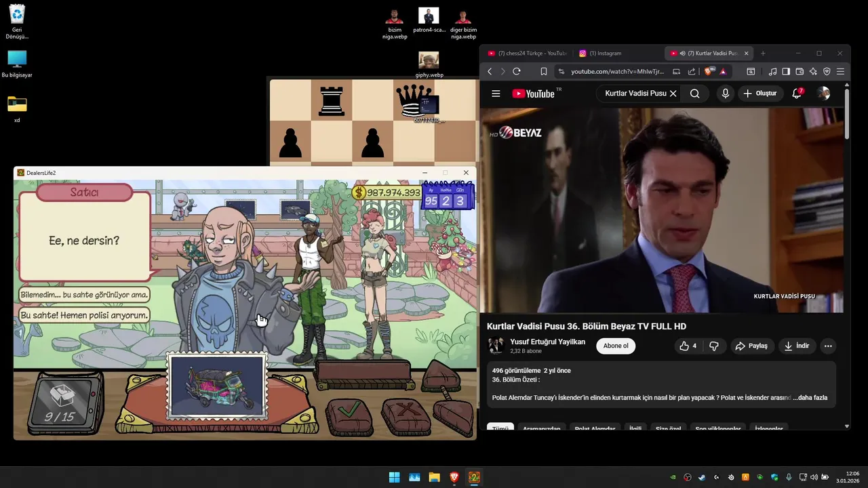This screenshot has width=868, height=488.
Task: Open YouTube notifications bell
Action: pos(797,94)
